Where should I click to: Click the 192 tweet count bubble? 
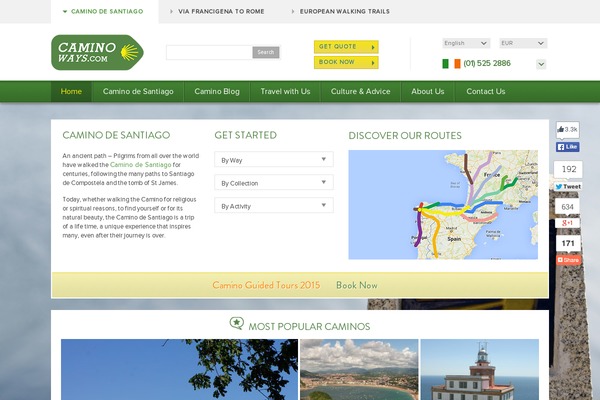tap(568, 170)
